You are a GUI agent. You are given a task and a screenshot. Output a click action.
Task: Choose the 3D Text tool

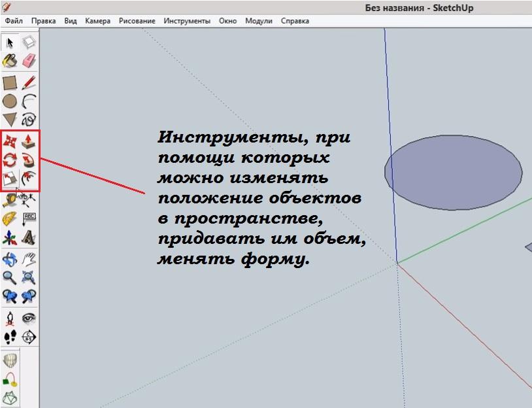coord(29,237)
